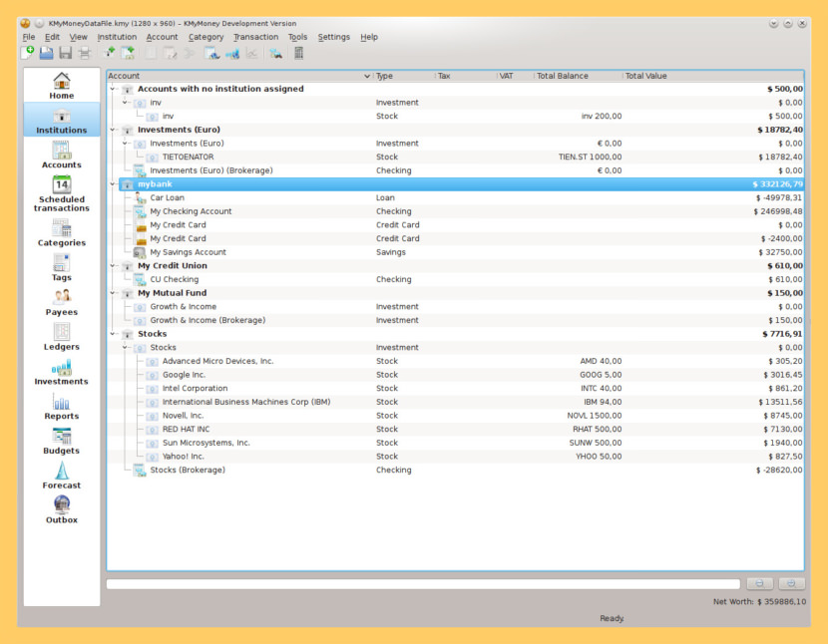The height and width of the screenshot is (644, 828).
Task: Open the File menu
Action: point(29,37)
